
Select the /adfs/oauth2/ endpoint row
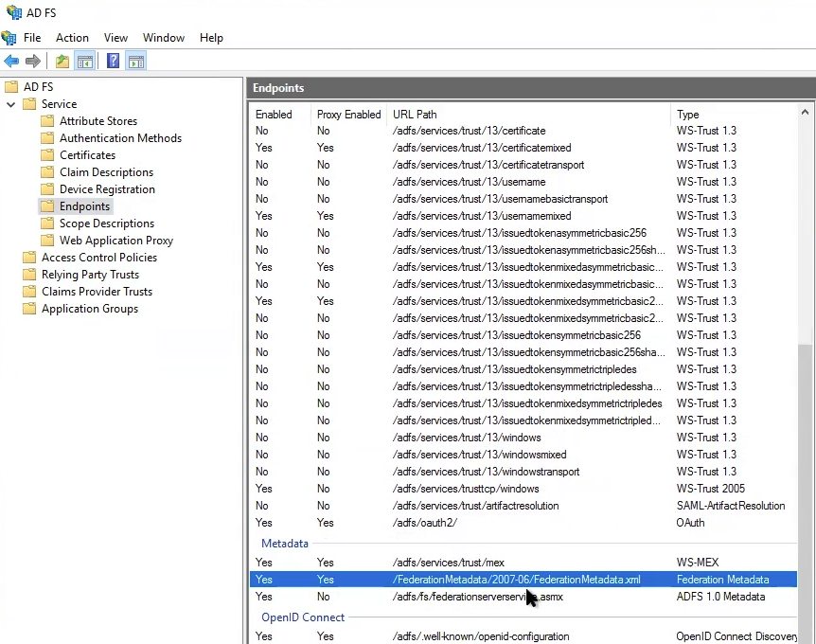click(x=424, y=523)
